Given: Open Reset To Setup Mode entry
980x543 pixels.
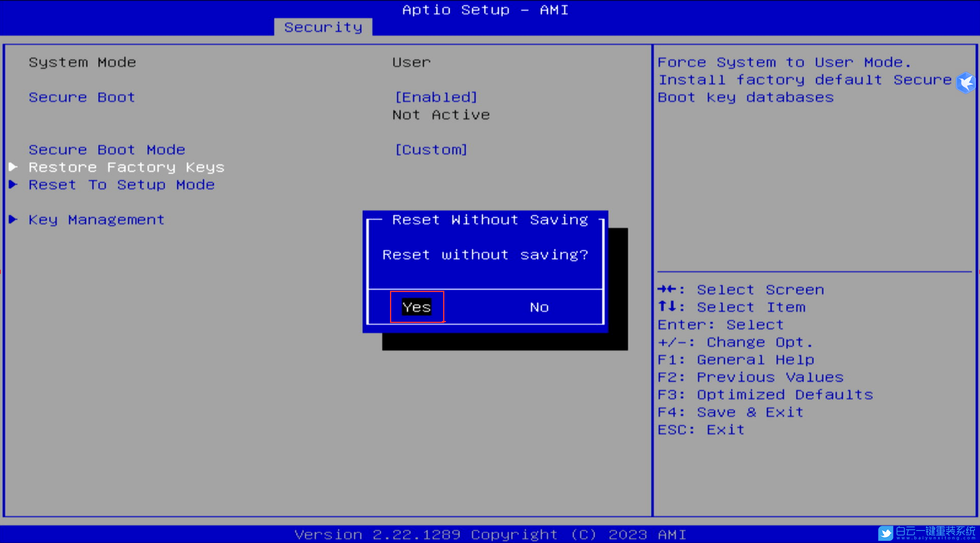Looking at the screenshot, I should 122,185.
